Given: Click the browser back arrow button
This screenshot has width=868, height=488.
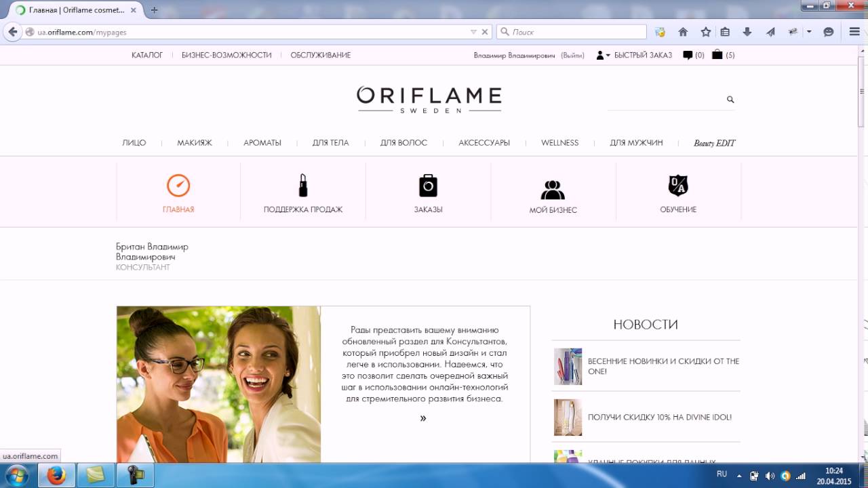Looking at the screenshot, I should (12, 32).
